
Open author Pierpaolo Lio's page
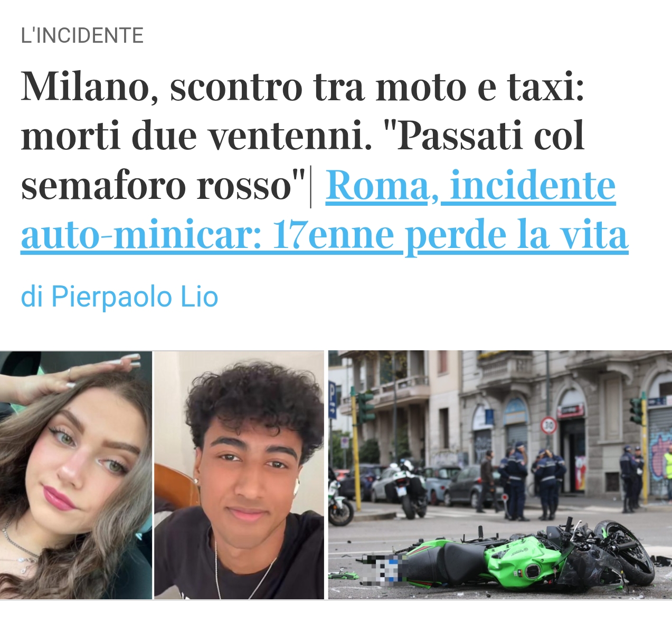119,297
